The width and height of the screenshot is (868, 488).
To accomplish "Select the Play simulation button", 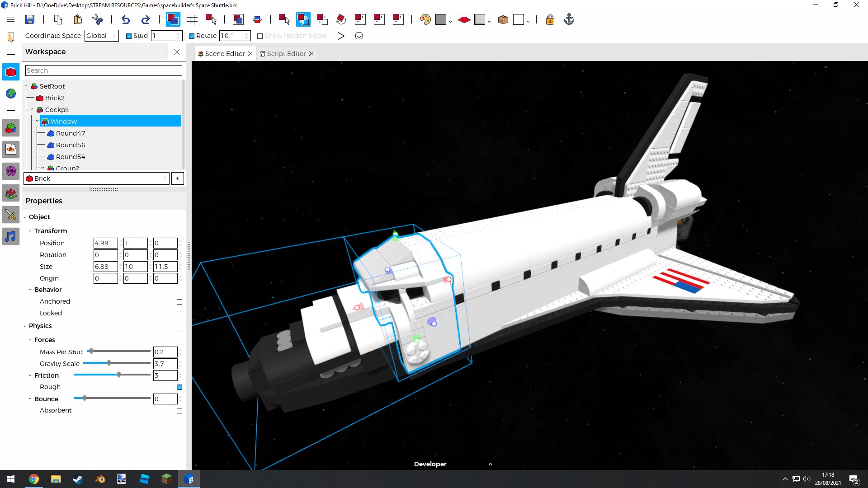I will (x=341, y=36).
